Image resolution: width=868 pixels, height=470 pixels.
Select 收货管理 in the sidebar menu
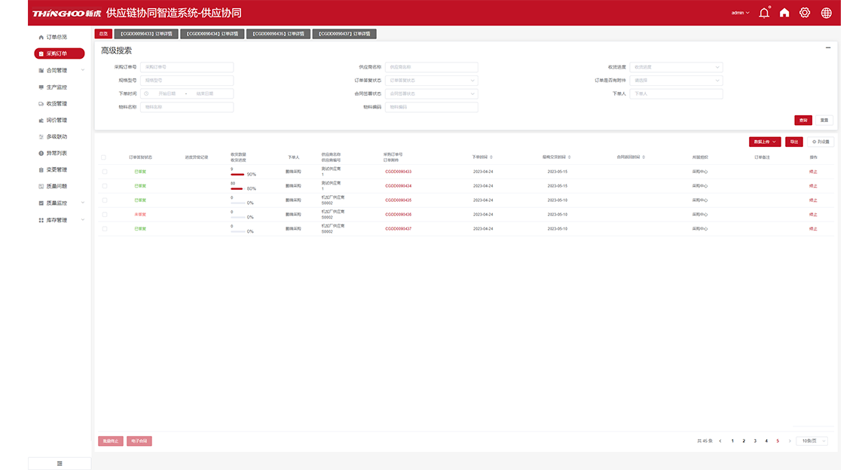point(57,104)
